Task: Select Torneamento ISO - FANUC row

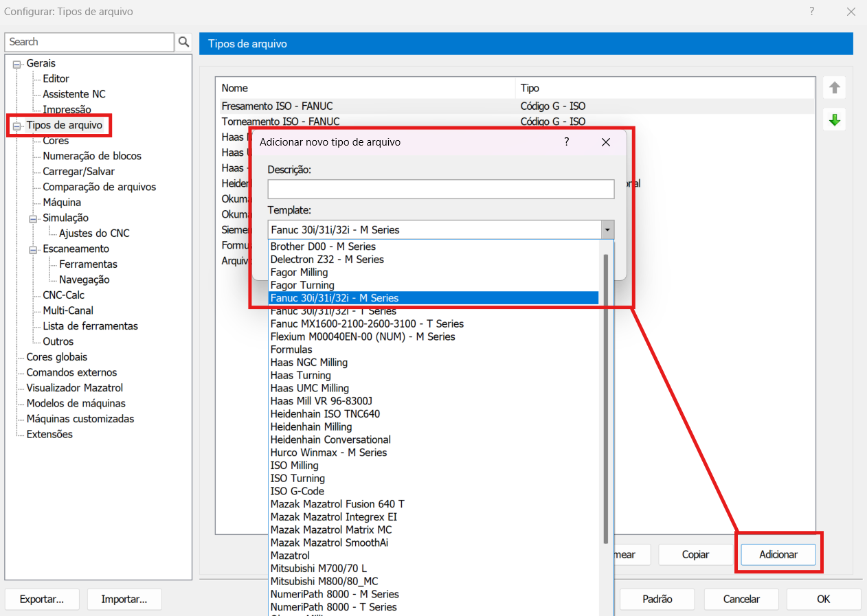Action: (x=515, y=122)
